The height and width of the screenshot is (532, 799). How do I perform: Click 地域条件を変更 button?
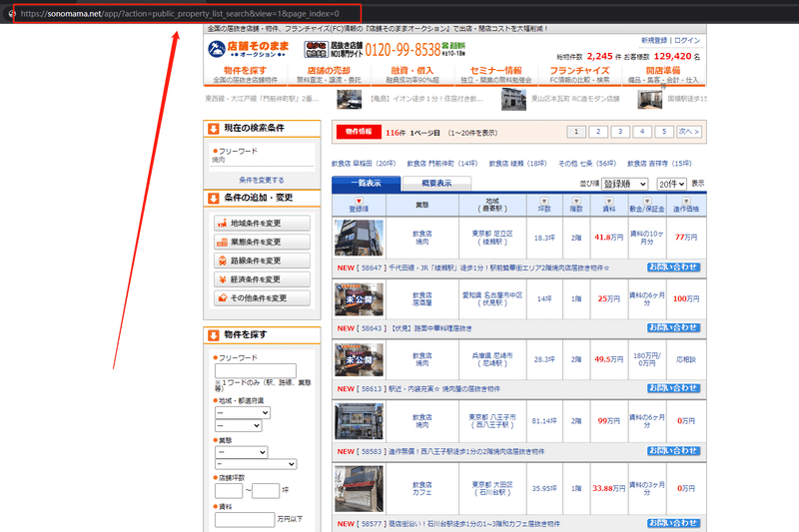click(262, 224)
